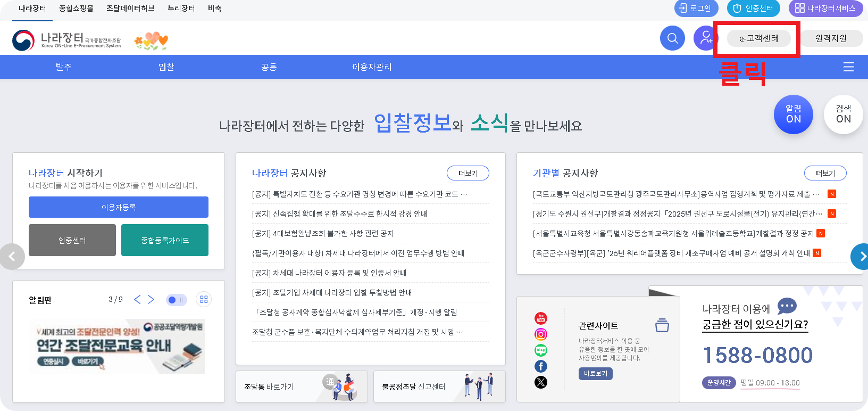The width and height of the screenshot is (868, 411).
Task: Open the hamburger full menu icon
Action: tap(849, 67)
